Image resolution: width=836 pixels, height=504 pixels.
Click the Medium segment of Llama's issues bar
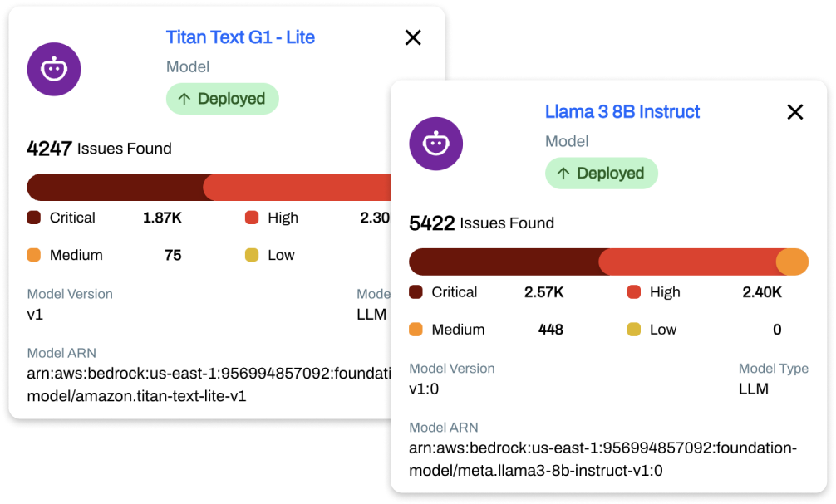point(794,262)
